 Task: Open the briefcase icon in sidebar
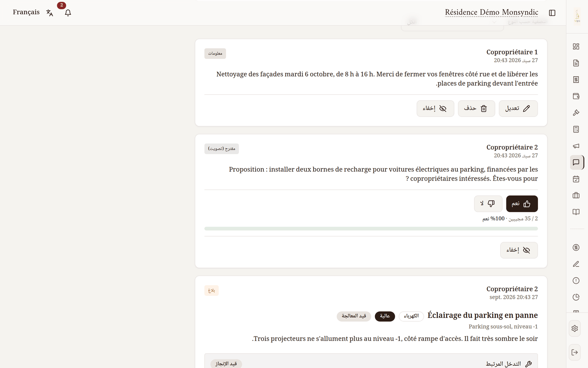point(576,195)
